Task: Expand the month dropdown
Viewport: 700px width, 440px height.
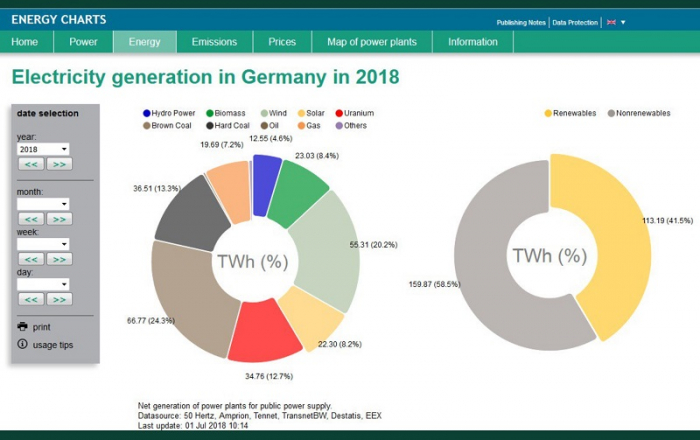Action: [43, 204]
